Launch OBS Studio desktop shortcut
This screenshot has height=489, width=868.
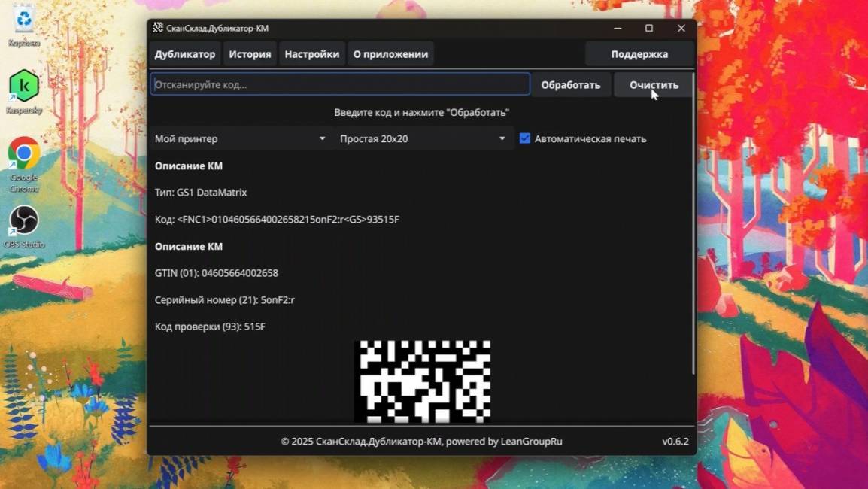(24, 226)
